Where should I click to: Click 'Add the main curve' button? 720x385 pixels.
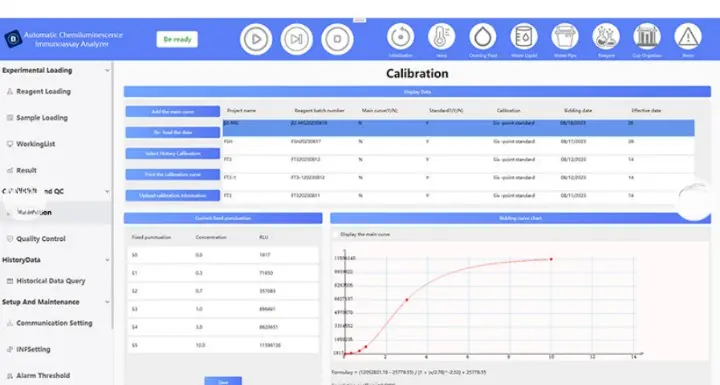(x=173, y=112)
